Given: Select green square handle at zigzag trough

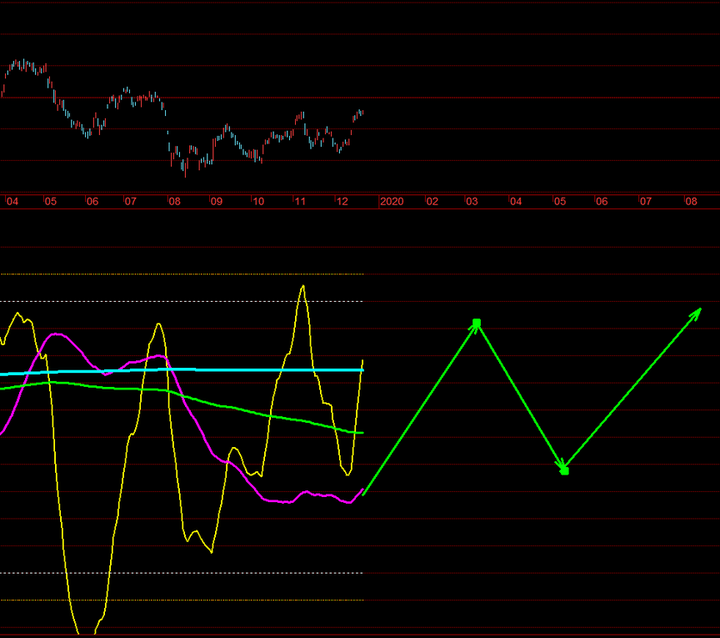Looking at the screenshot, I should tap(565, 471).
